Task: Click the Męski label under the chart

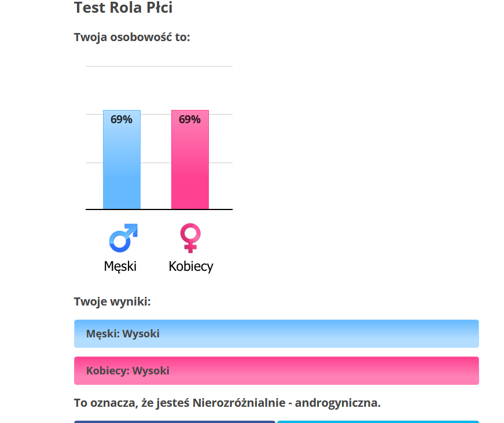Action: pos(120,266)
